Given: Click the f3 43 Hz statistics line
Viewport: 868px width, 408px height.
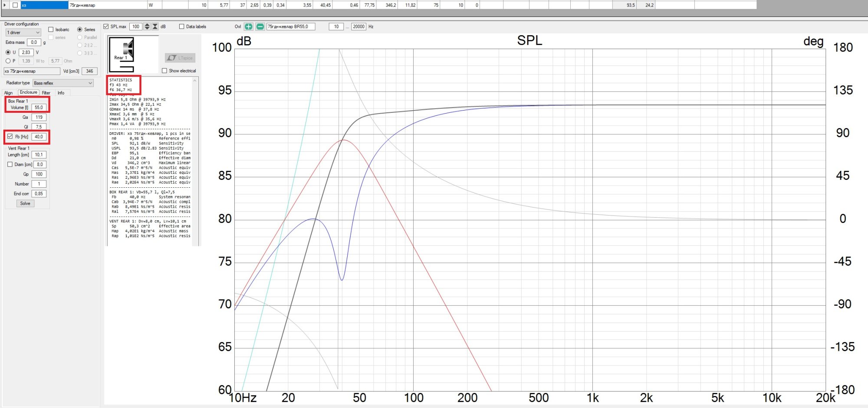Looking at the screenshot, I should [x=118, y=85].
